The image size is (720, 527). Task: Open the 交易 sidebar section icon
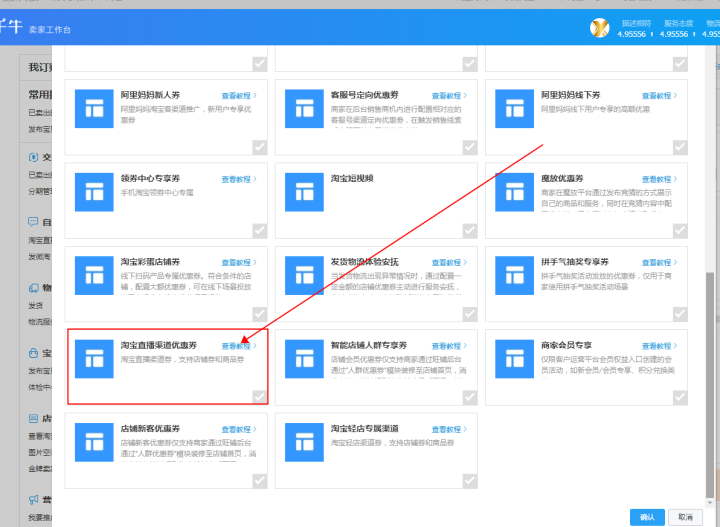[x=34, y=157]
